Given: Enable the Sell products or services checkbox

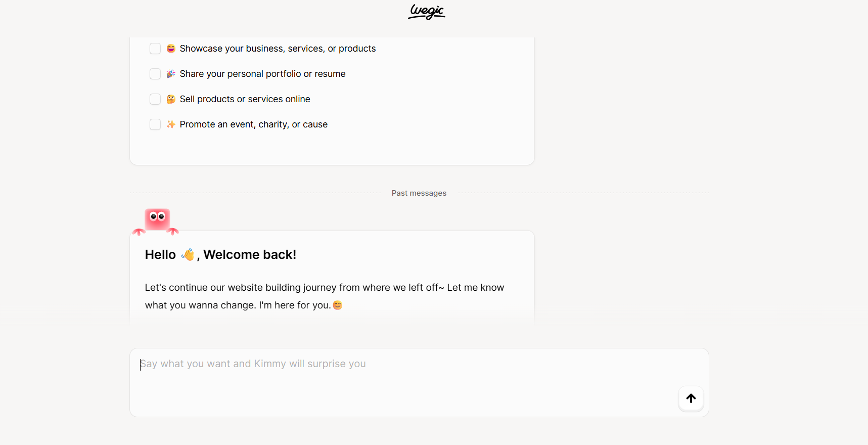Looking at the screenshot, I should pos(155,99).
